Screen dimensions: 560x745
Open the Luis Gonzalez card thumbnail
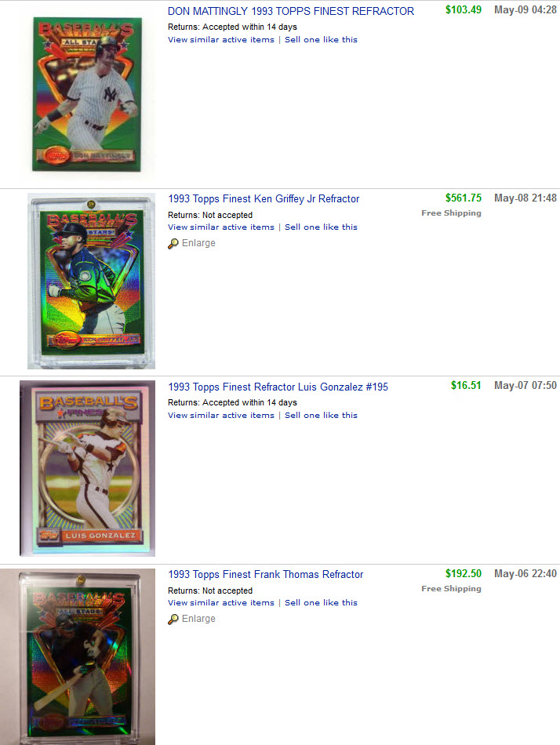(x=88, y=468)
